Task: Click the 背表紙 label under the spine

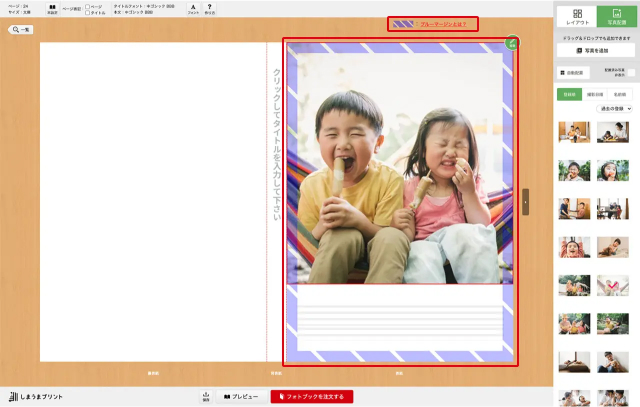Action: [x=276, y=373]
